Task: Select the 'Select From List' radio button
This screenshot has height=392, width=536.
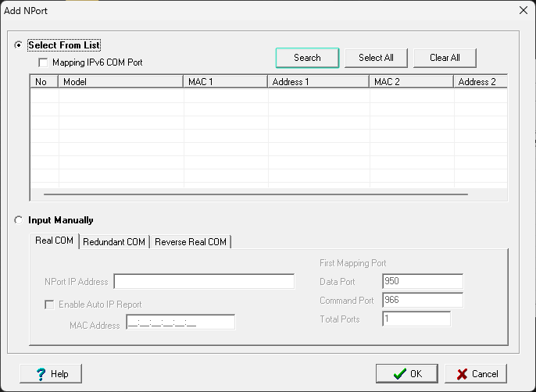Action: point(18,45)
